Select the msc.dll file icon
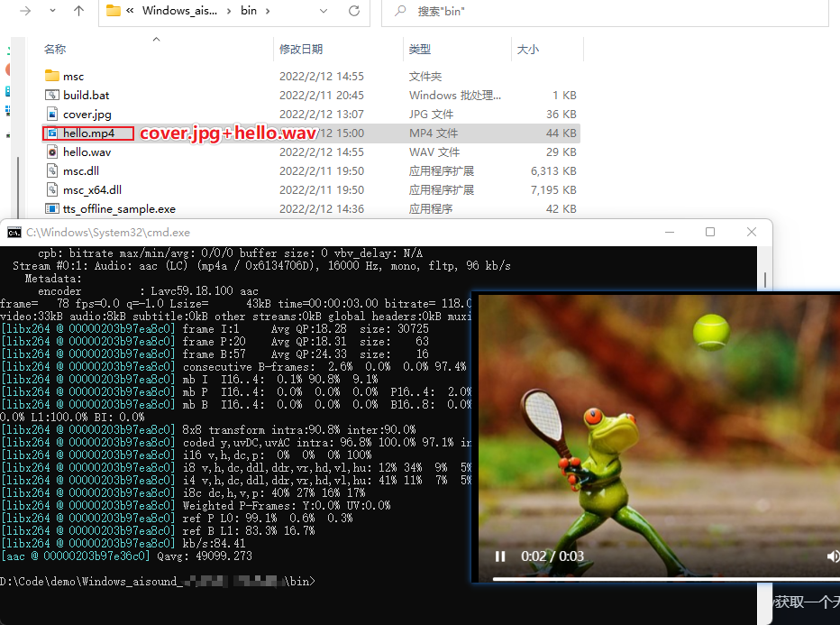The image size is (840, 625). (52, 171)
